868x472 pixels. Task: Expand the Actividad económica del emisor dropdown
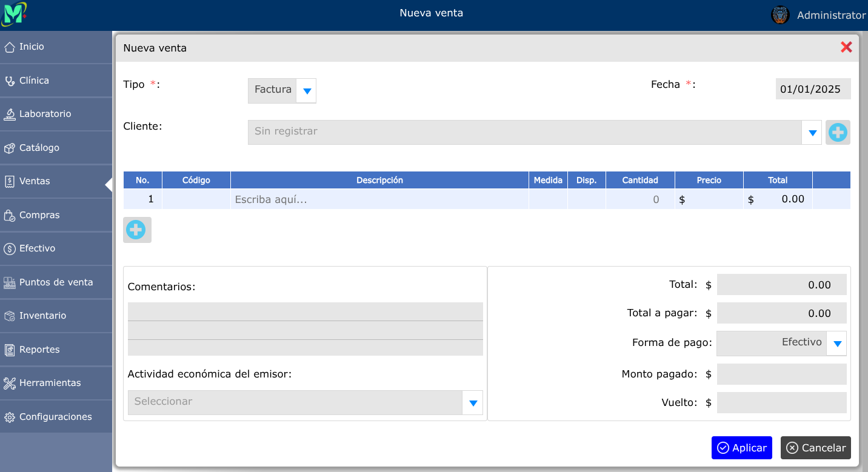click(x=473, y=402)
